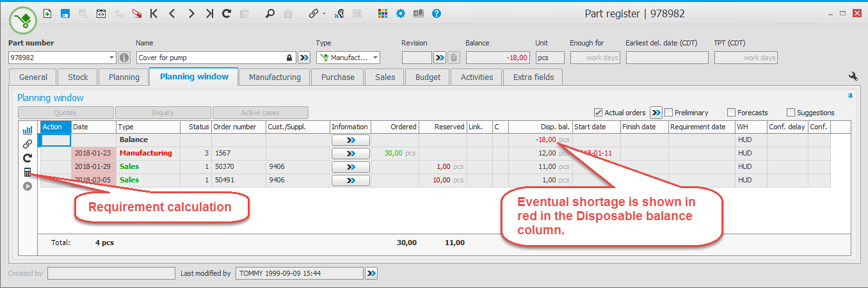Open the magnifier search icon in the toolbar
This screenshot has height=288, width=868.
click(270, 13)
